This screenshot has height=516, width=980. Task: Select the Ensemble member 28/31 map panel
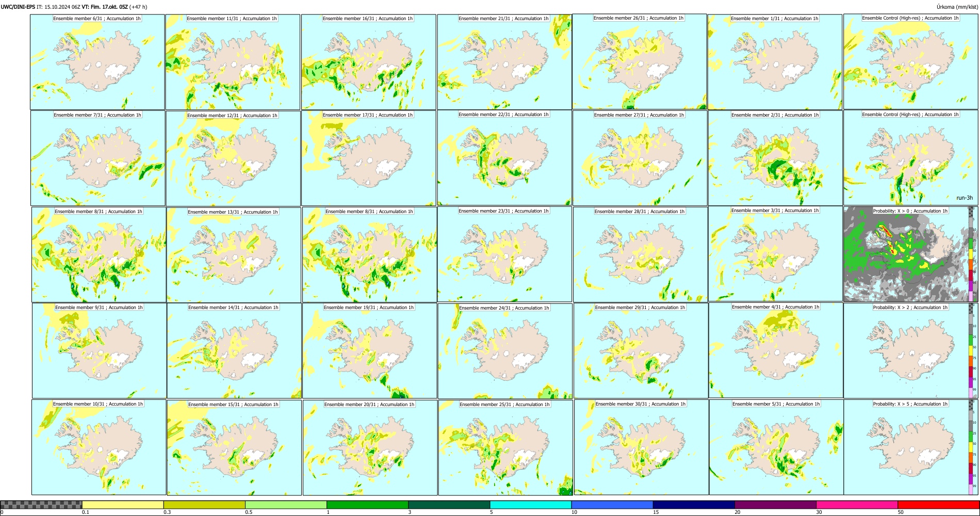[x=641, y=255]
